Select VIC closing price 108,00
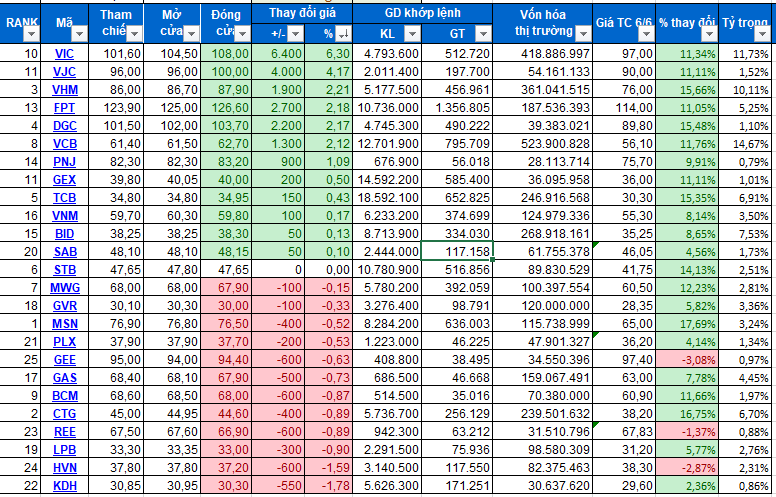 [226, 54]
